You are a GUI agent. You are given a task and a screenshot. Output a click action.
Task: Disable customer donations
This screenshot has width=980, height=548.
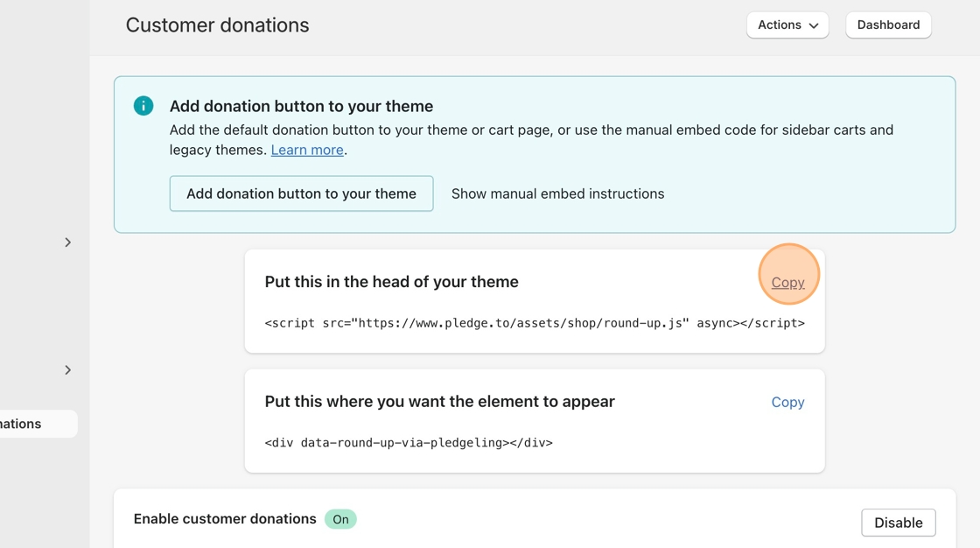tap(898, 523)
